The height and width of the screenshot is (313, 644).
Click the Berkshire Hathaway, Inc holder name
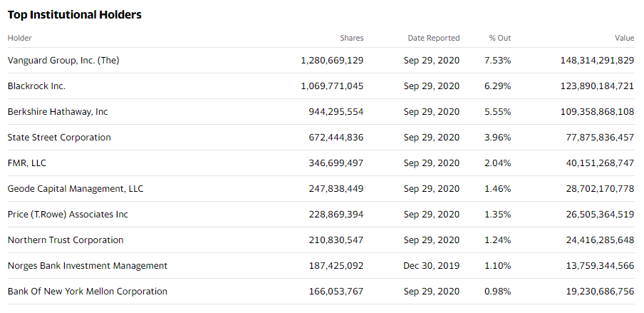(58, 112)
